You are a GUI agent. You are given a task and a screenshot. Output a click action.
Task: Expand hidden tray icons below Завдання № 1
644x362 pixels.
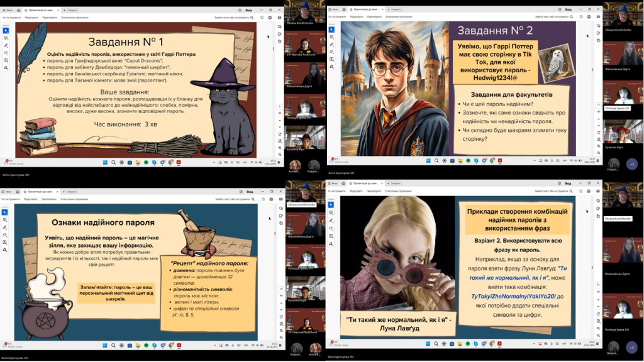pos(214,162)
